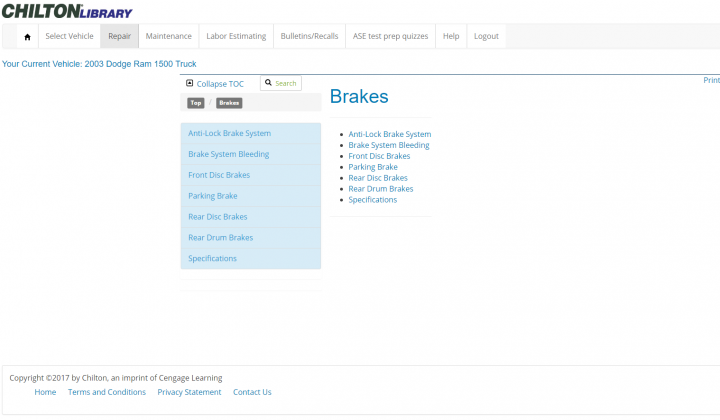Select Rear Drum Brakes in TOC panel
720x420 pixels.
click(x=251, y=238)
